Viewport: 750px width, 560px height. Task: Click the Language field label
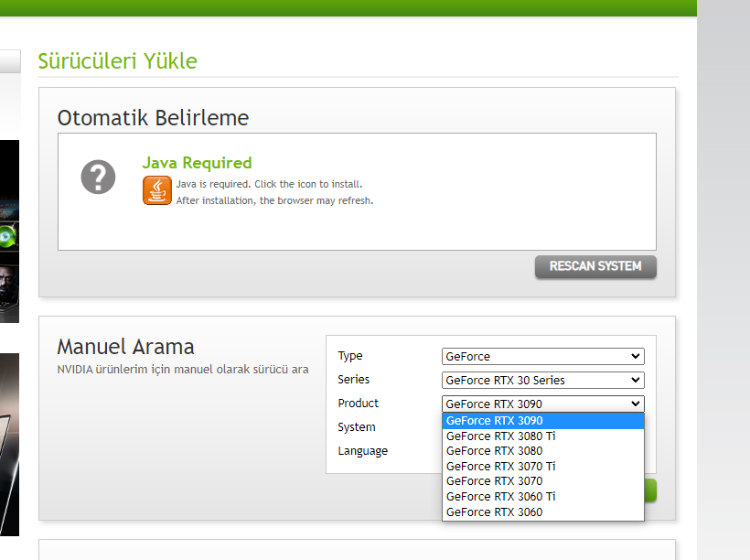(363, 451)
